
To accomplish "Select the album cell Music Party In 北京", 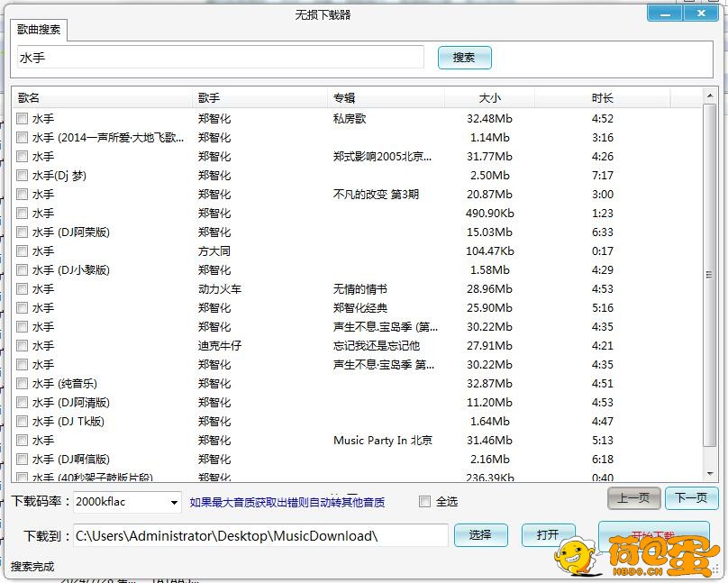I will pyautogui.click(x=383, y=441).
